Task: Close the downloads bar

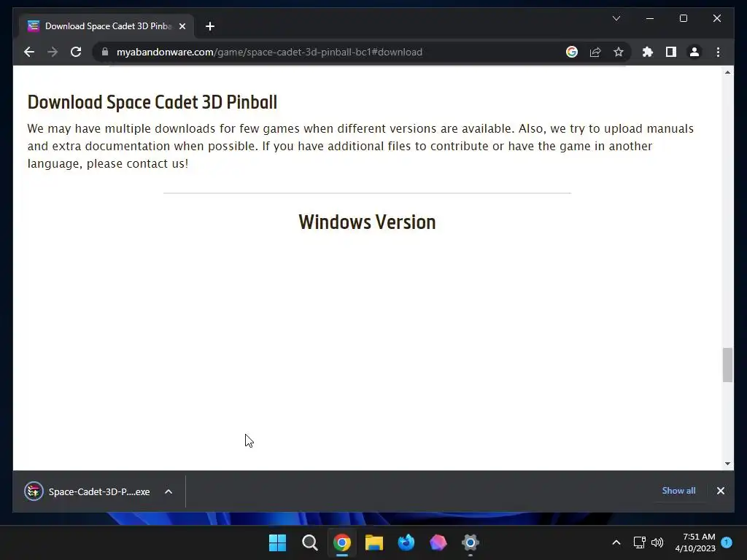Action: pyautogui.click(x=720, y=491)
